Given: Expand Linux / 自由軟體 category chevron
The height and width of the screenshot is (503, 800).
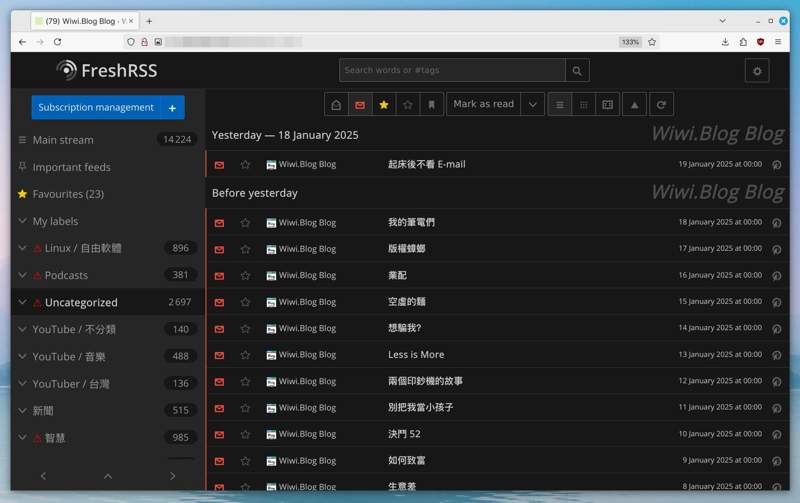Looking at the screenshot, I should coord(22,248).
